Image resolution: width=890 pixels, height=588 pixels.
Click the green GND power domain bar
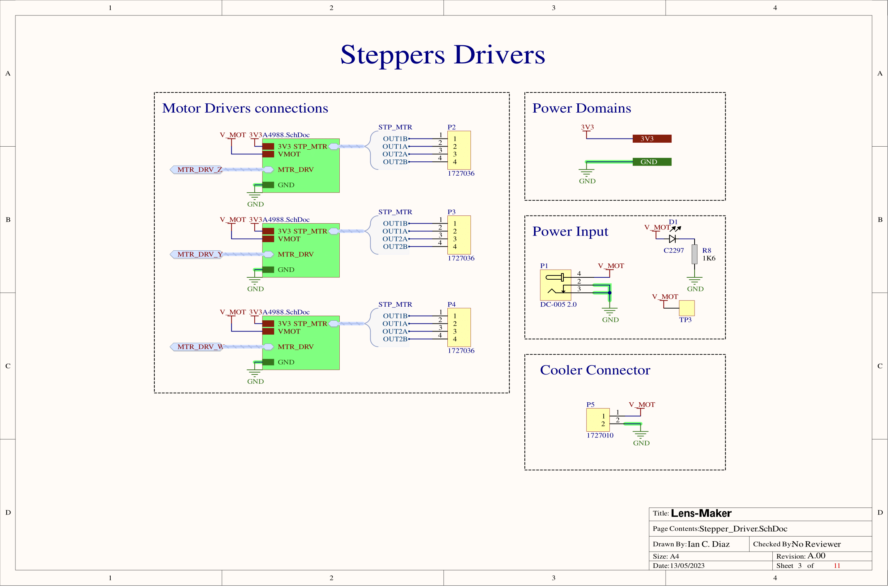652,162
